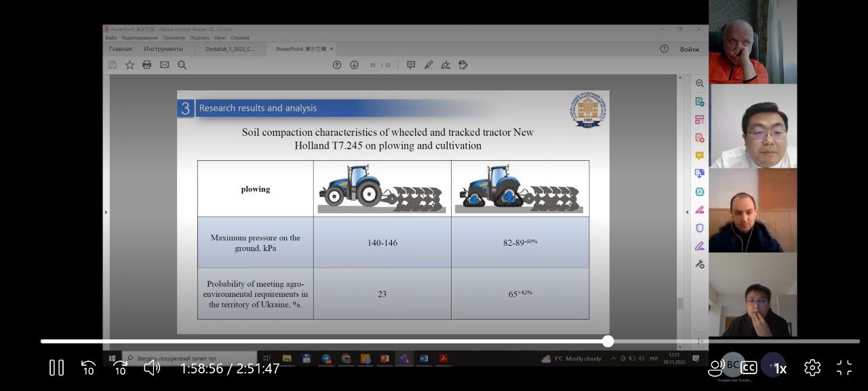
Task: Open the Справка menu
Action: (x=239, y=38)
